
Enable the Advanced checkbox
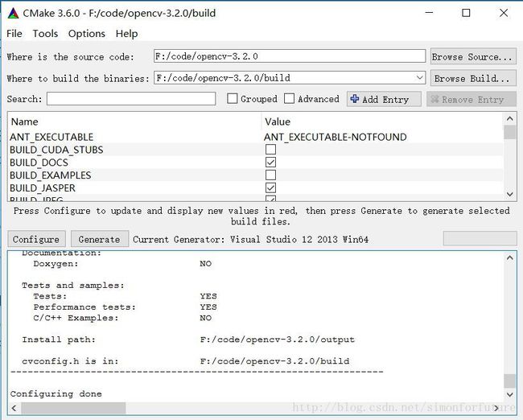[289, 99]
